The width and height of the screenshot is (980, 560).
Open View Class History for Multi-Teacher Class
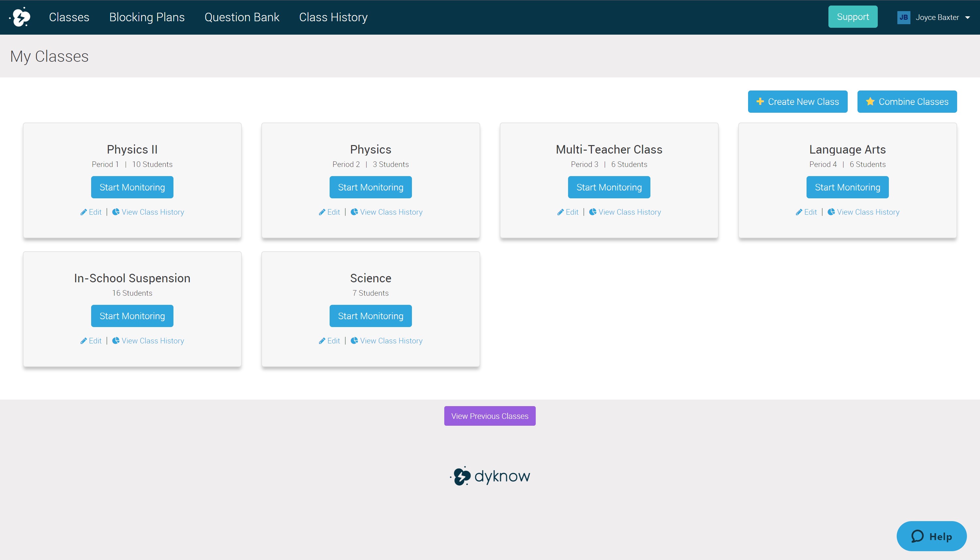(x=625, y=212)
